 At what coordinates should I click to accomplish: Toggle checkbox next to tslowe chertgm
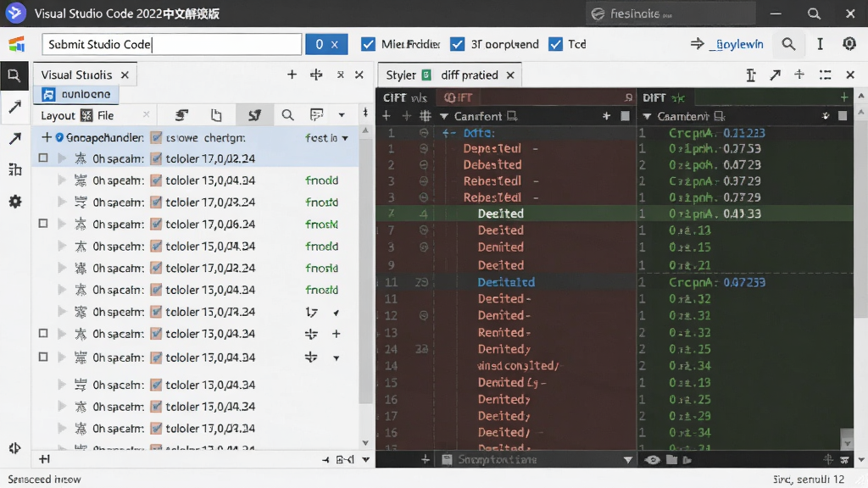[x=156, y=137]
